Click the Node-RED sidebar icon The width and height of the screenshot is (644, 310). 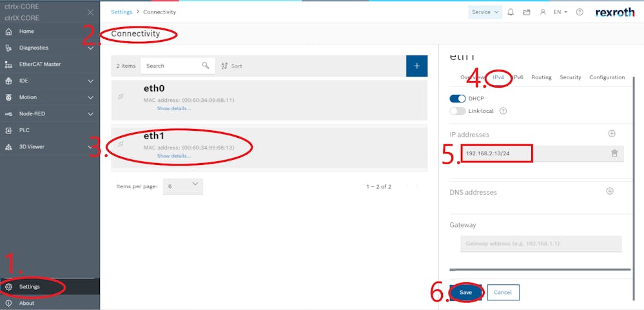(8, 113)
